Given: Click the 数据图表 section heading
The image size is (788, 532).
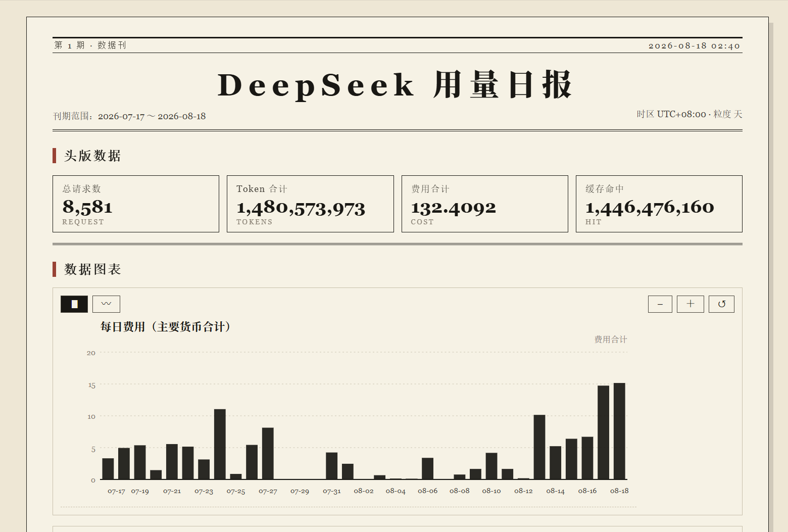Looking at the screenshot, I should click(x=92, y=269).
